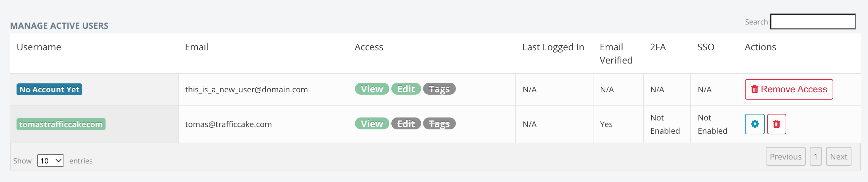Open settings gear for tomas user
This screenshot has width=868, height=182.
pos(755,124)
